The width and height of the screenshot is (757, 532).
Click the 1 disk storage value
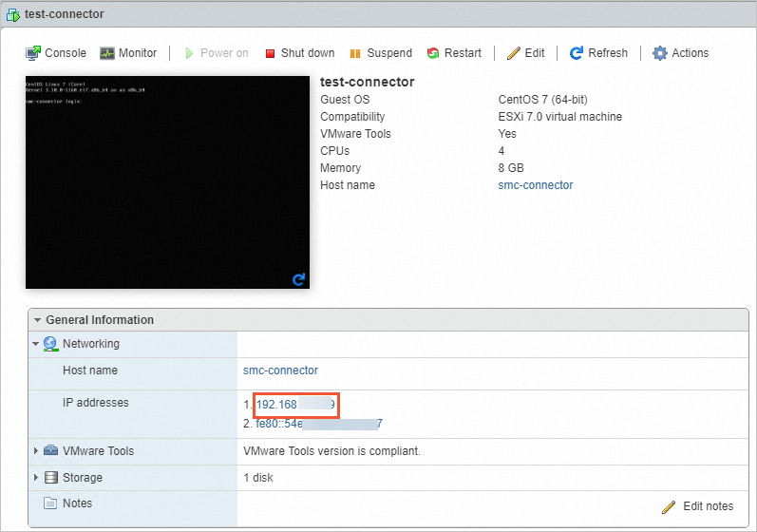258,478
